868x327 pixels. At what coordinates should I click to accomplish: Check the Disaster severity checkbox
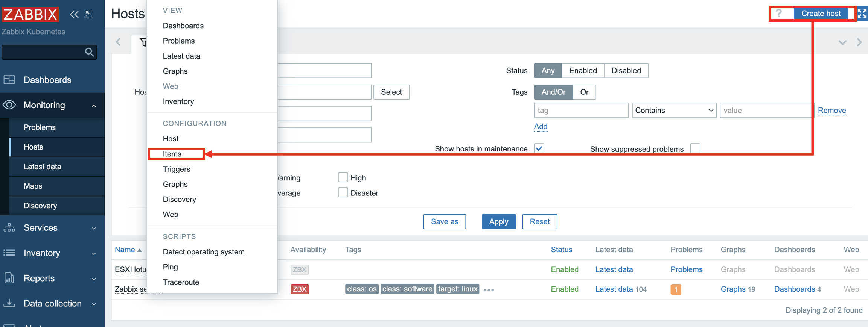[x=343, y=192]
